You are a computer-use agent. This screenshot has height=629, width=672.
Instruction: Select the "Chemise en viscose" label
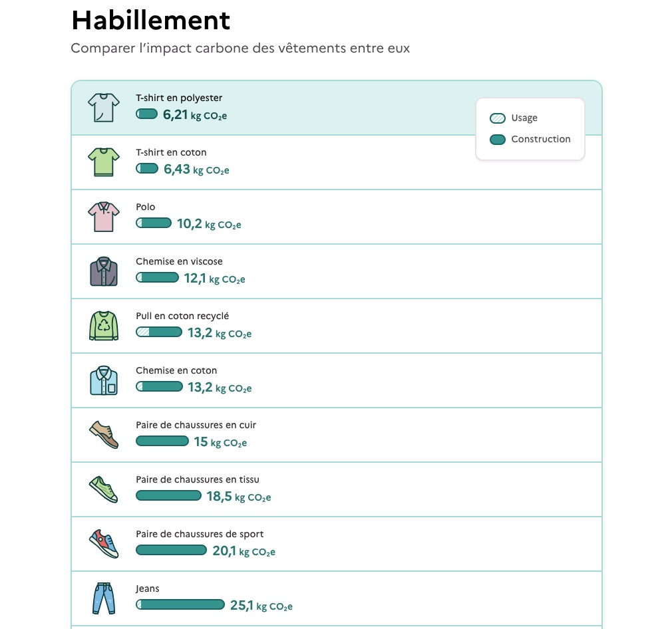point(179,261)
